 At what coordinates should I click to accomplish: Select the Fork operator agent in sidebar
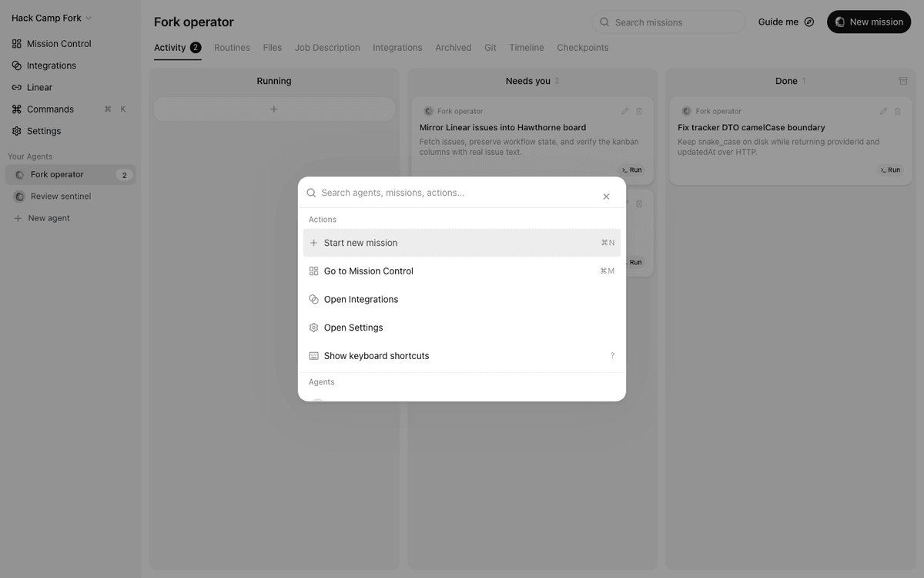(70, 175)
